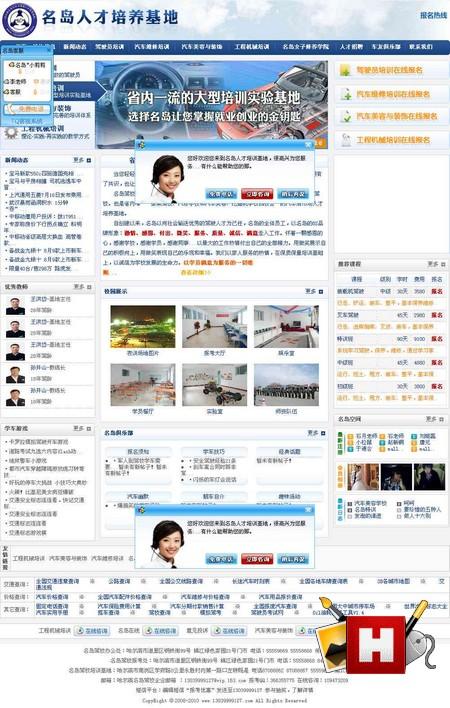Click the 免费电话 icon button in service widget

pos(28,109)
